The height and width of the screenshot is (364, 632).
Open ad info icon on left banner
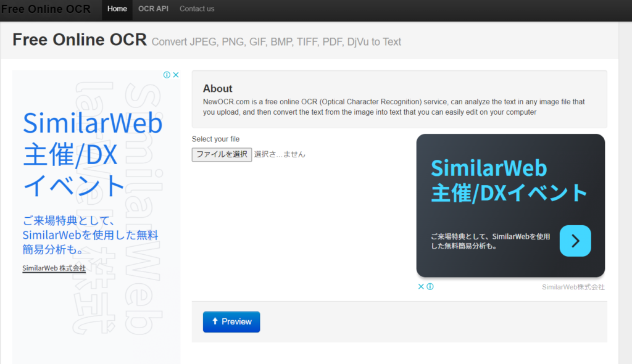point(167,75)
